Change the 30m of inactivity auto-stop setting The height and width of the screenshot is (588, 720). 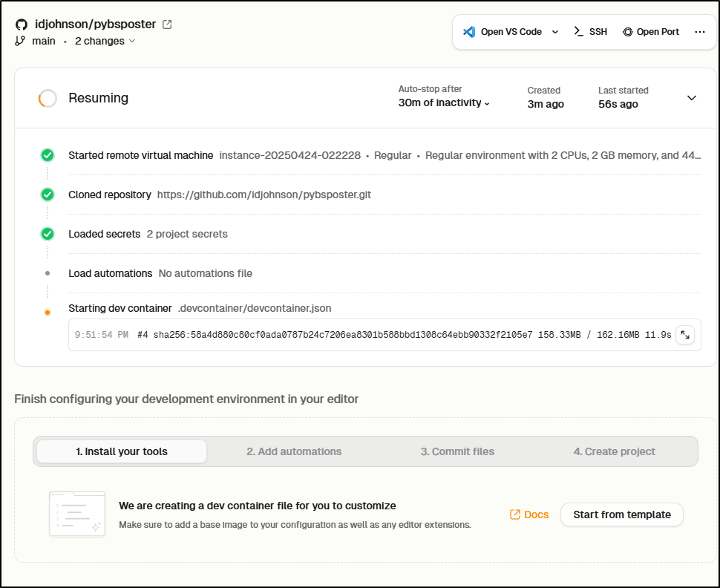[x=444, y=103]
